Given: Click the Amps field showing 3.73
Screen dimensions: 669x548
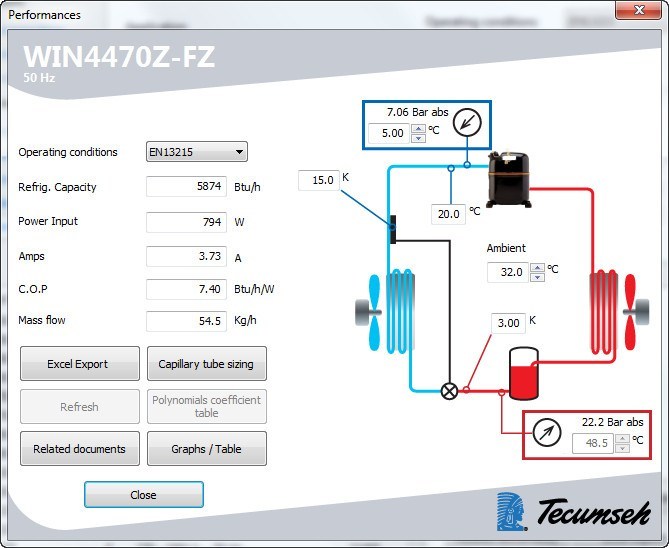Looking at the screenshot, I should [186, 256].
